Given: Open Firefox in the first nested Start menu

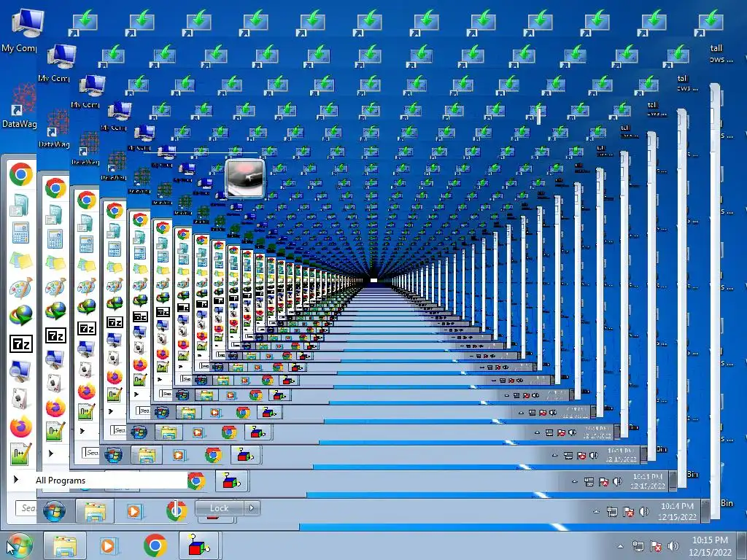Looking at the screenshot, I should (55, 408).
